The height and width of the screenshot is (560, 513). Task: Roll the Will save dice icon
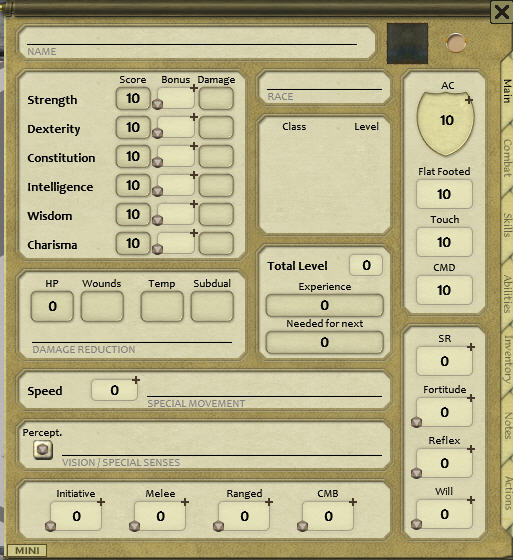click(x=416, y=524)
